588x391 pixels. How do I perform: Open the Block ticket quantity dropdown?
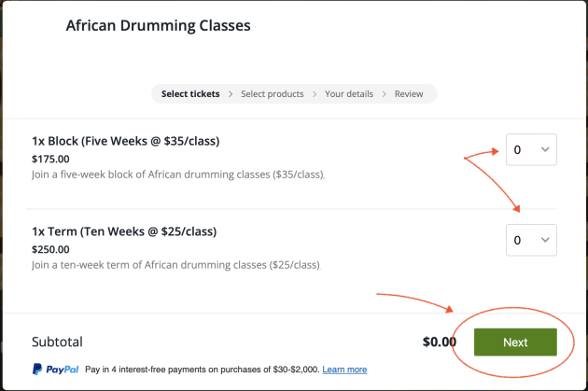[x=531, y=149]
